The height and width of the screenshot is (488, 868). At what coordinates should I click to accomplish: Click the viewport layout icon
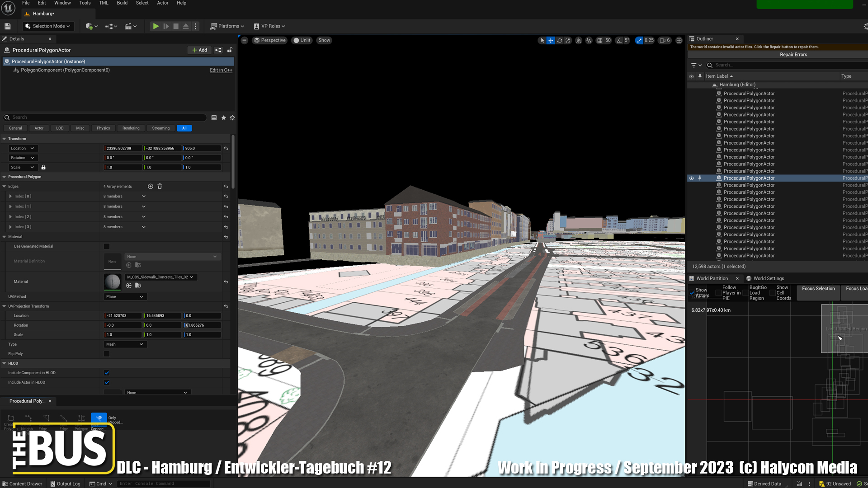(x=679, y=40)
